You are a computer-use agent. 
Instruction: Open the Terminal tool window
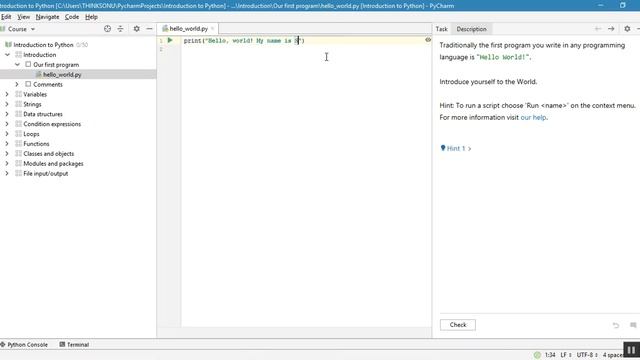74,344
